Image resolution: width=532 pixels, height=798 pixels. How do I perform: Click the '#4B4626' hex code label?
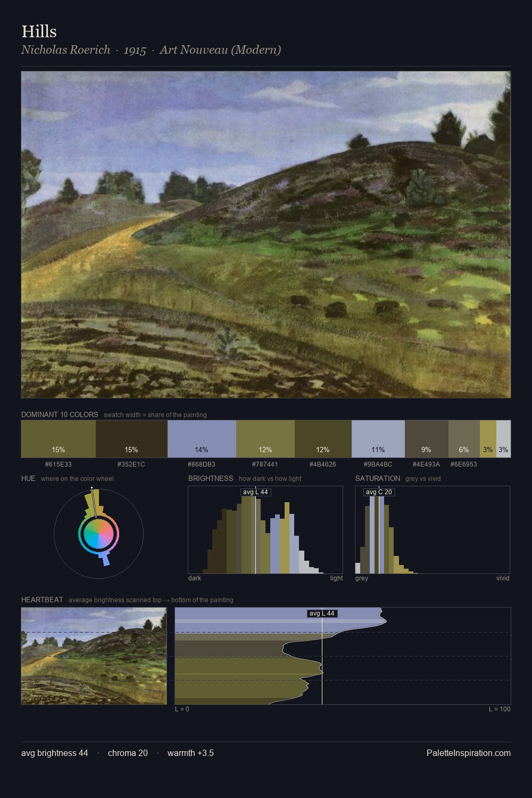(323, 464)
